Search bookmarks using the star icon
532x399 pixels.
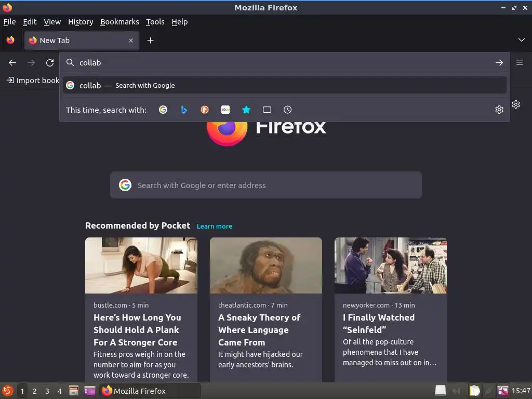[x=246, y=110]
